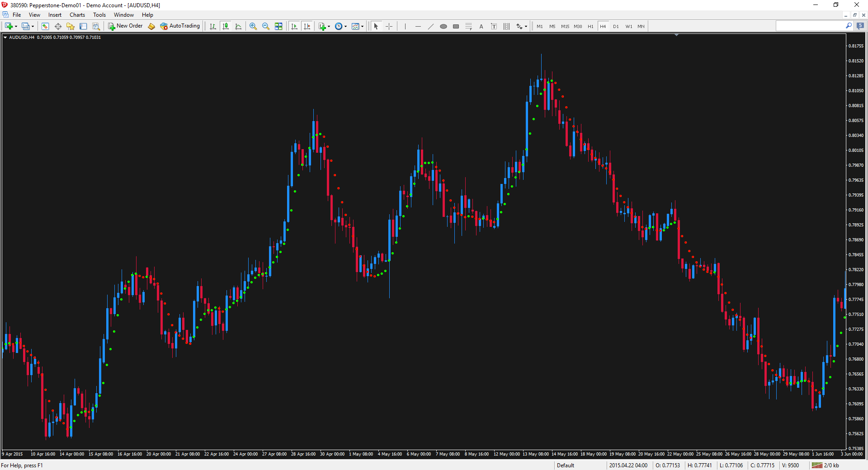
Task: Open the Arrows objects icon
Action: click(x=519, y=26)
